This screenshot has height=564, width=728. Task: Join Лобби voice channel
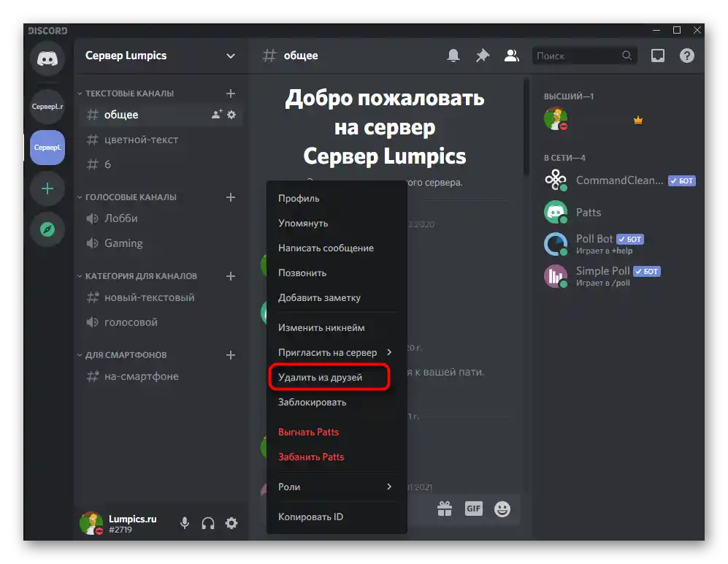pyautogui.click(x=161, y=218)
